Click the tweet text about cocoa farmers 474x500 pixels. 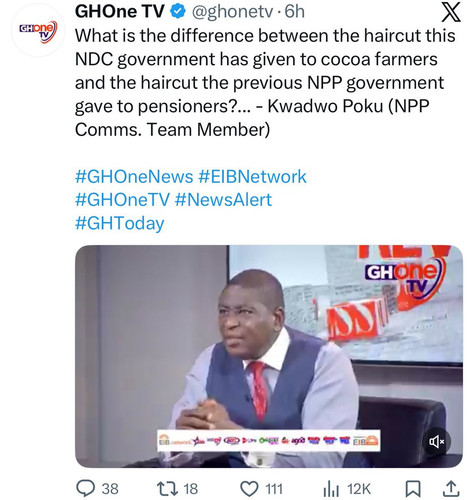(x=265, y=83)
